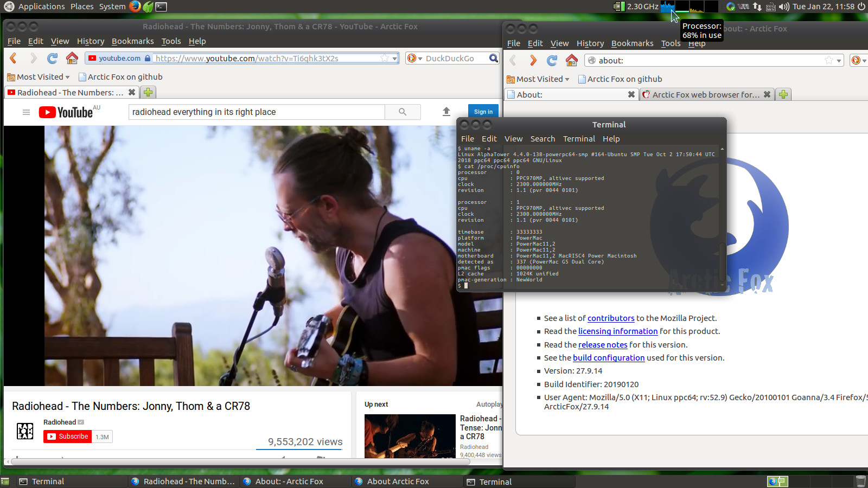Click home icon in About window

tap(571, 60)
